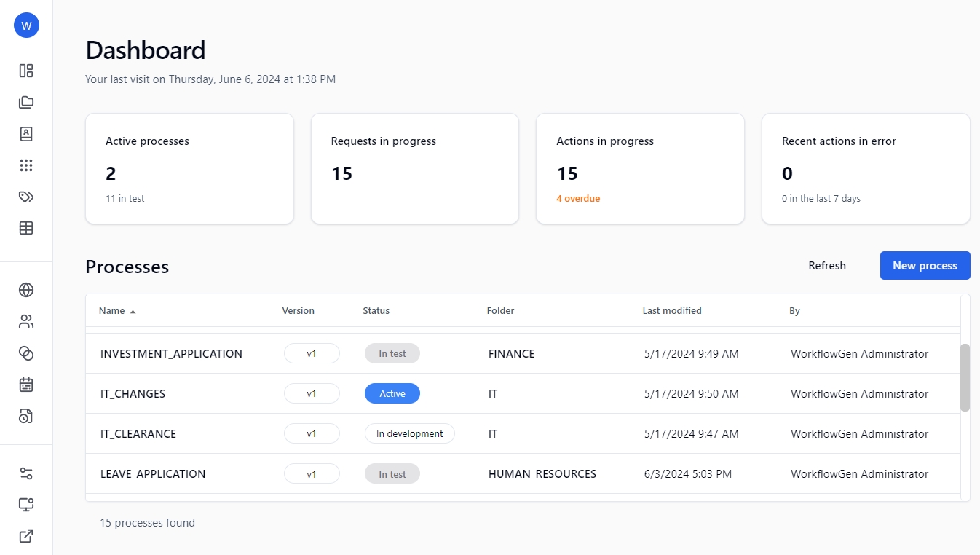Image resolution: width=980 pixels, height=555 pixels.
Task: Open the folders icon in sidebar
Action: (26, 102)
